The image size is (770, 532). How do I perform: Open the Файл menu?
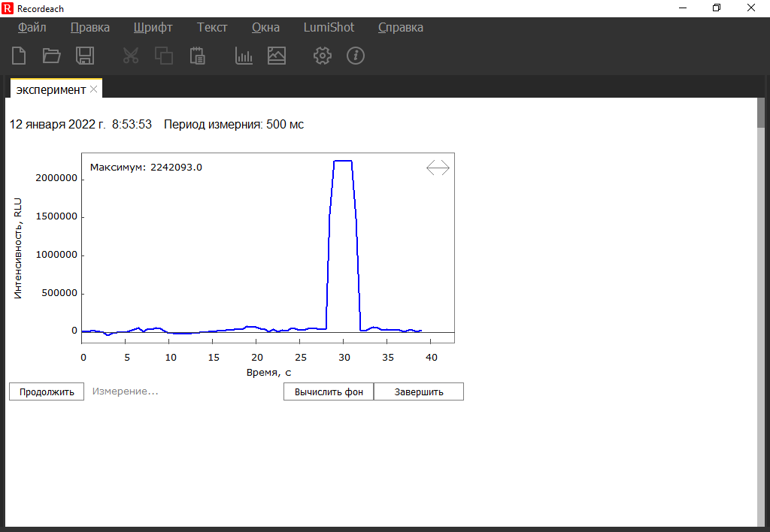click(x=32, y=28)
